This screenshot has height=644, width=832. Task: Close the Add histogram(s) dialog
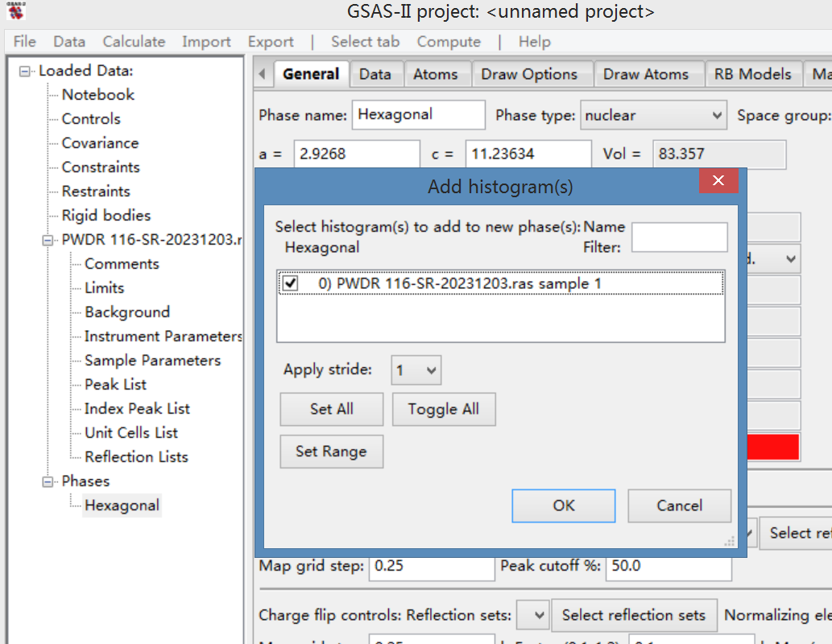[718, 181]
